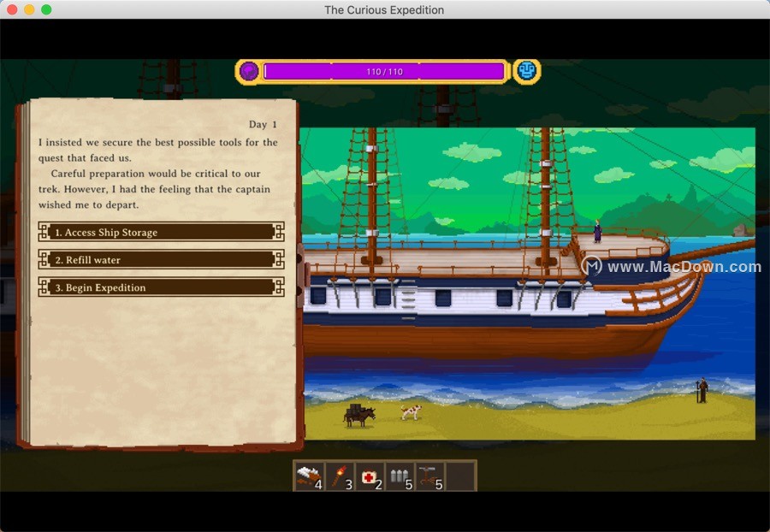The image size is (770, 532).
Task: Click the robed figure on the beach
Action: 702,391
